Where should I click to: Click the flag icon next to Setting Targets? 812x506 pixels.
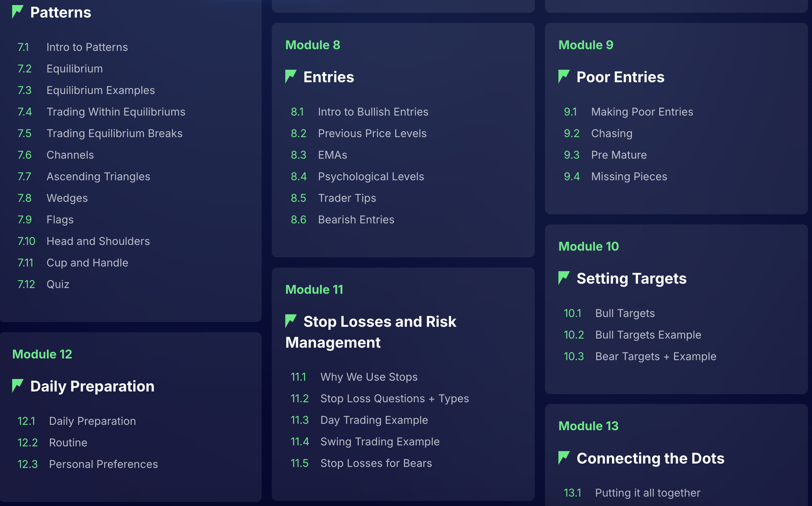pos(563,278)
